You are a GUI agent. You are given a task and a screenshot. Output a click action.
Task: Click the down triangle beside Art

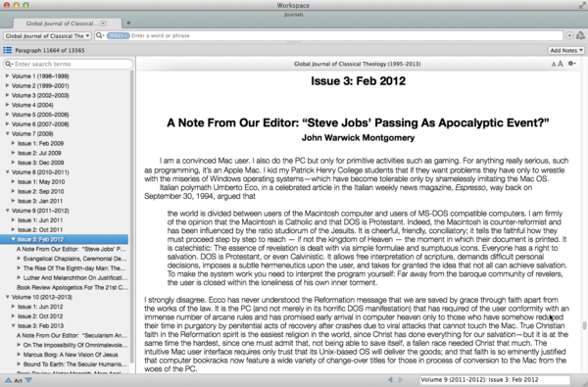click(28, 380)
